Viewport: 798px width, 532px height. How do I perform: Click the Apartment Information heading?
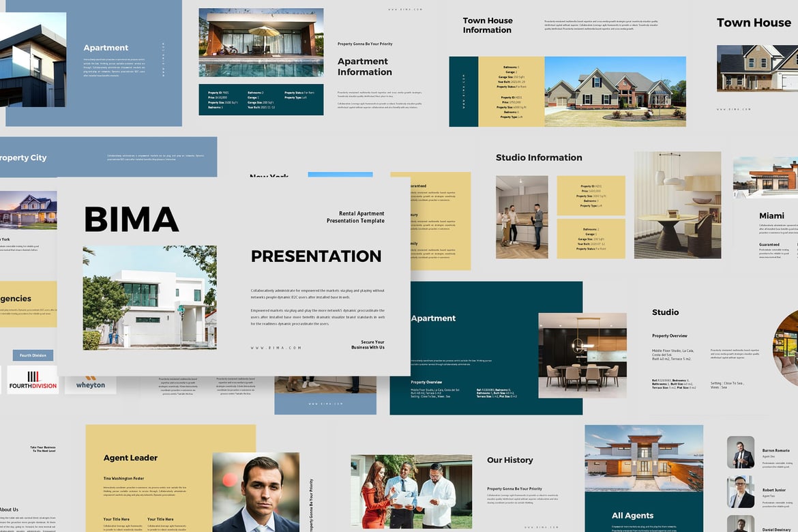[364, 67]
